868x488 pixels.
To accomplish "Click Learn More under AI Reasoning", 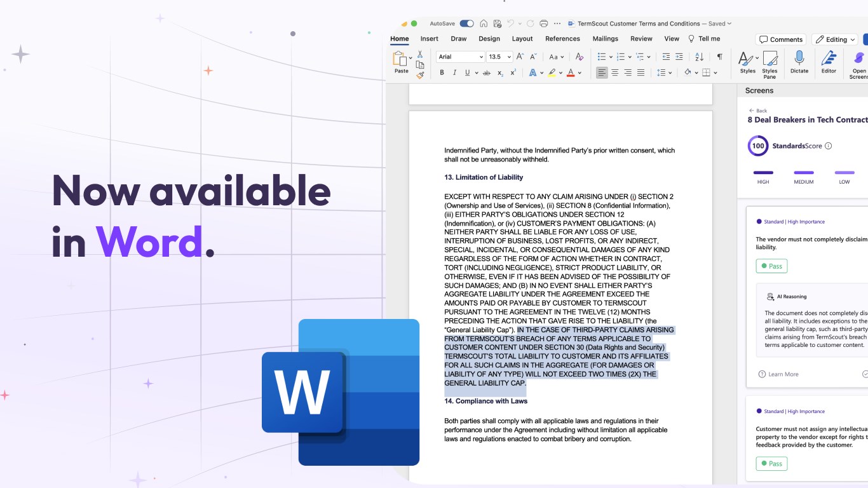I will (778, 374).
